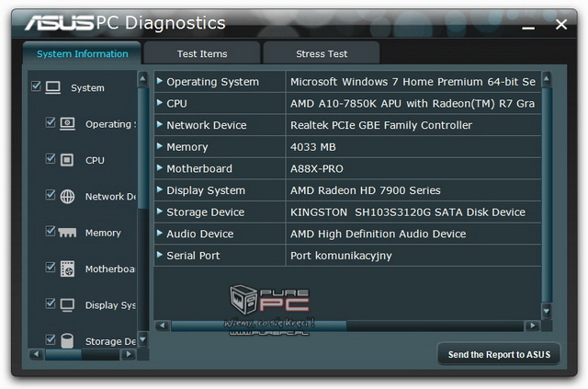Expand the Motherboard row arrow in table
This screenshot has height=389, width=588.
coord(160,168)
